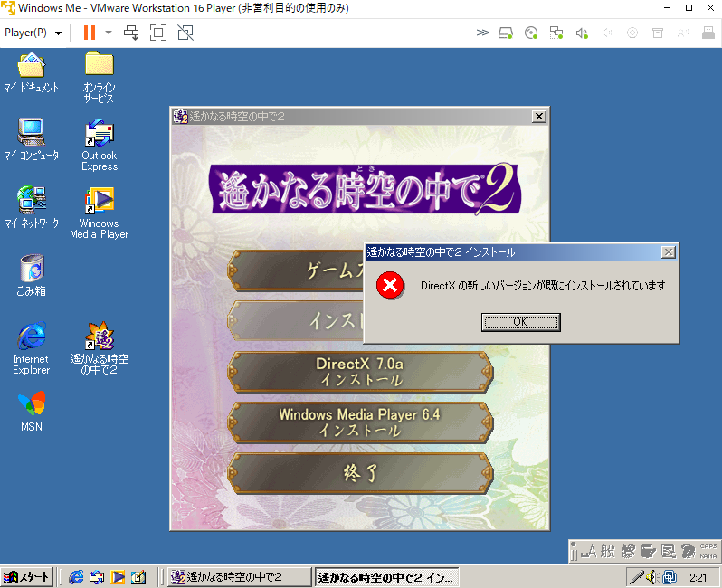Click the greyed webcam device icon

(632, 33)
